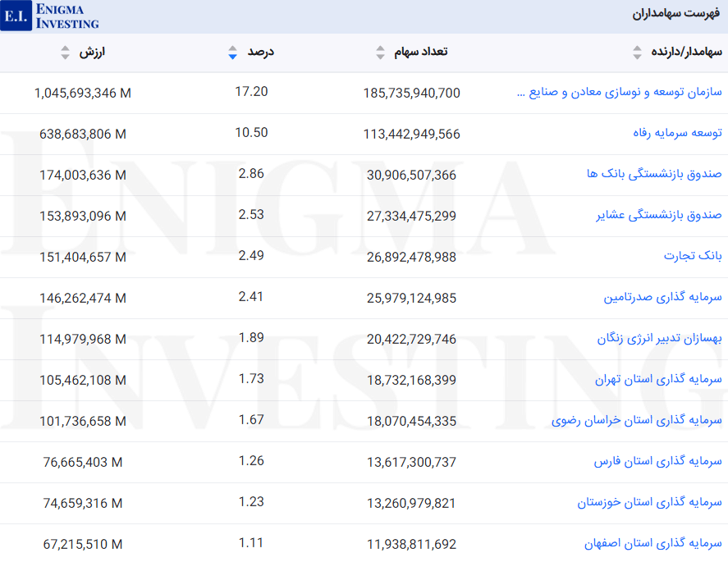Select share count 13,260,979,821

[x=411, y=503]
